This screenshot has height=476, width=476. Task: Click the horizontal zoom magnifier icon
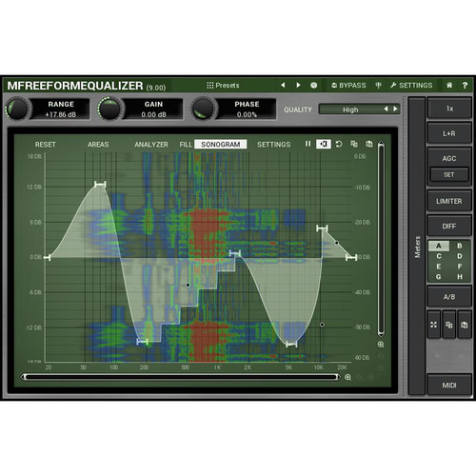(347, 377)
